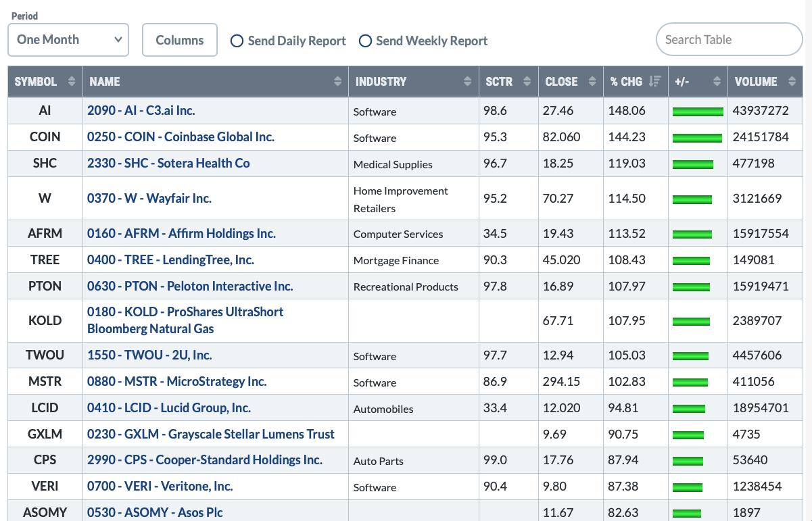Image resolution: width=812 pixels, height=521 pixels.
Task: Sort by CLOSE price arrow icon
Action: point(592,82)
